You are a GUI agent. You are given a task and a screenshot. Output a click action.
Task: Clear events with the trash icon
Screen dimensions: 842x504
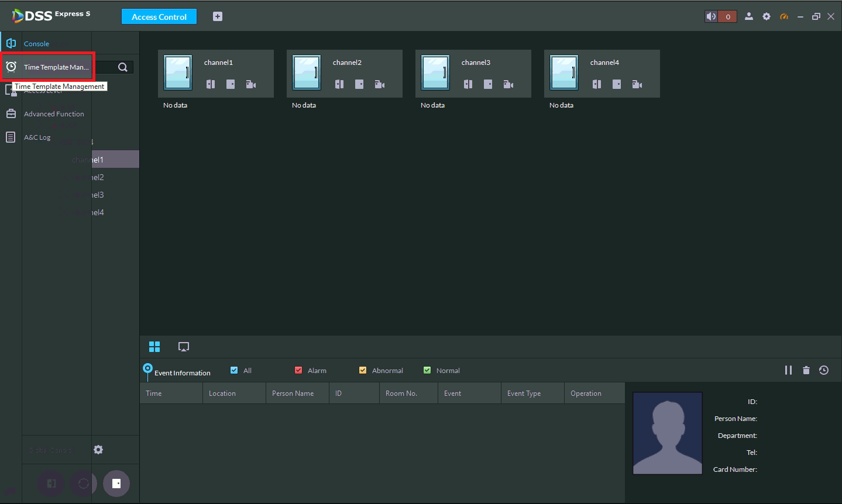click(806, 370)
